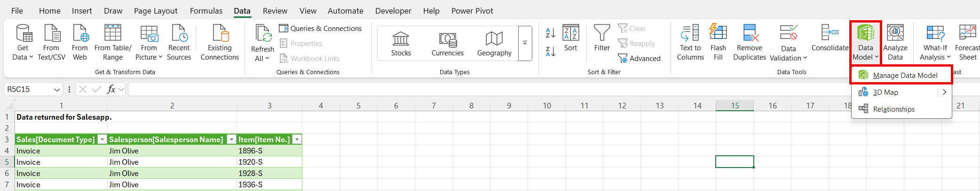Open the Sort dialog
This screenshot has height=191, width=980.
[570, 38]
